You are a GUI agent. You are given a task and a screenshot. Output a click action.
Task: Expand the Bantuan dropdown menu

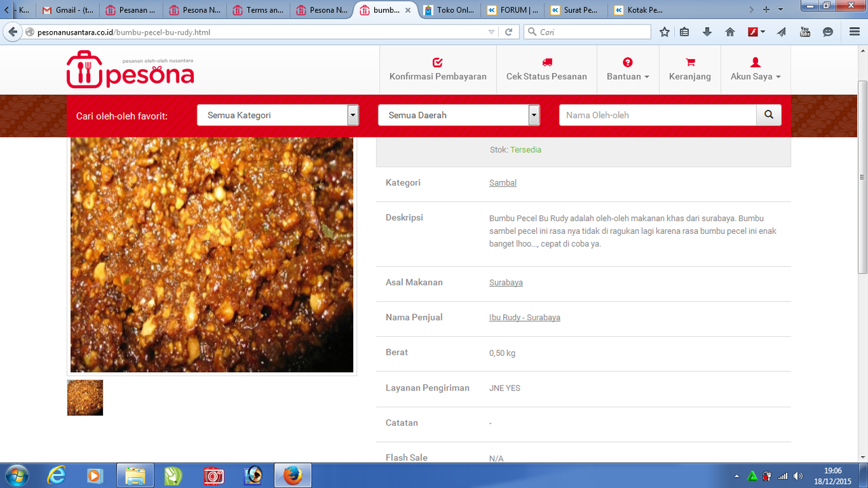[x=628, y=70]
